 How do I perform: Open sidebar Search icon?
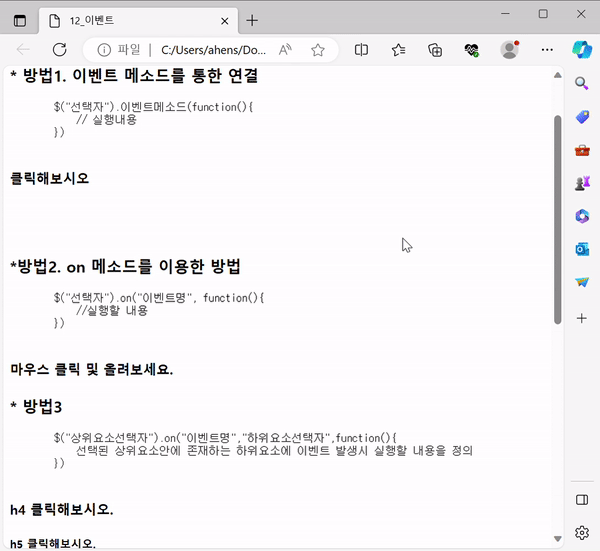point(582,83)
